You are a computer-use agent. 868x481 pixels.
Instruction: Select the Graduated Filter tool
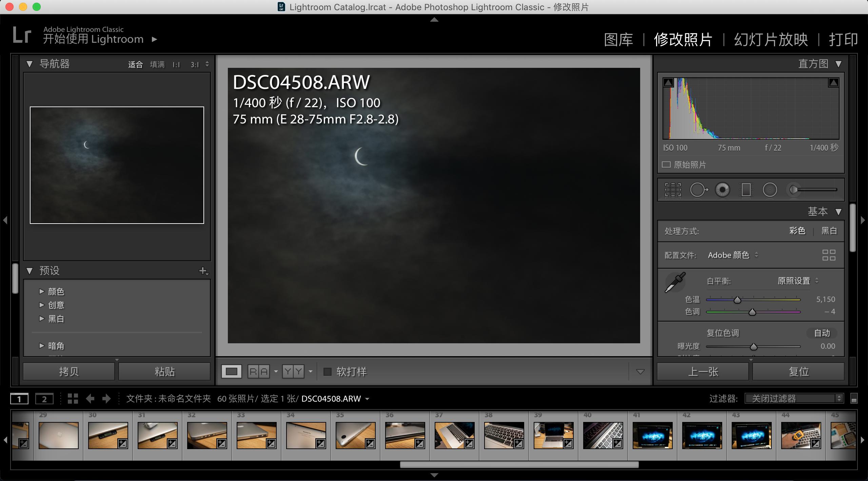coord(746,190)
